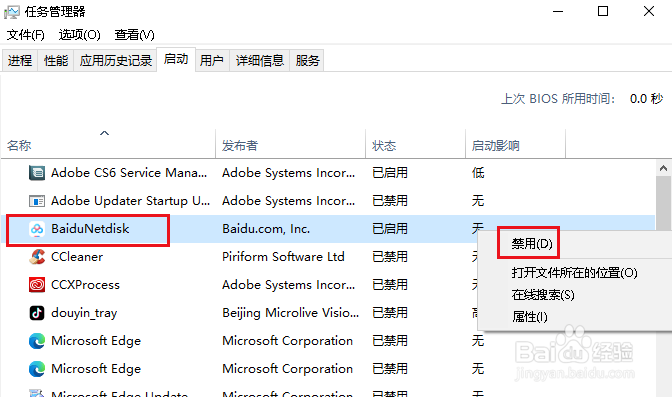This screenshot has height=397, width=672.
Task: Maximize the Task Manager window
Action: pyautogui.click(x=603, y=12)
